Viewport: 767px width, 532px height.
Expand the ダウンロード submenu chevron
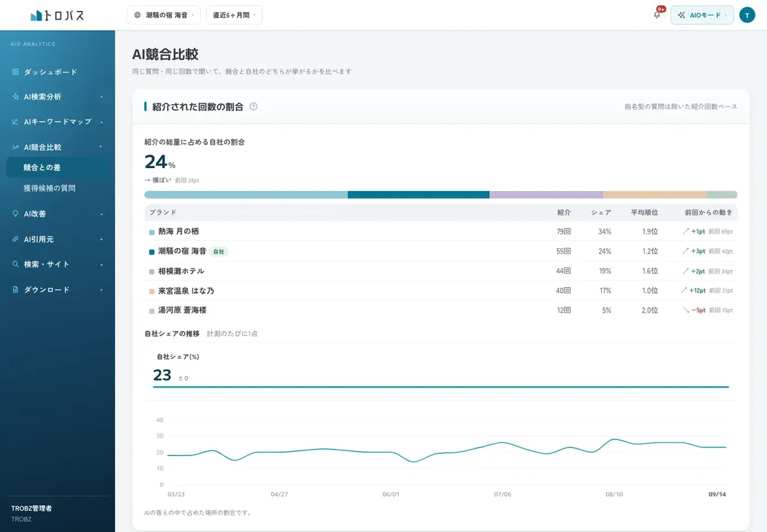click(102, 290)
